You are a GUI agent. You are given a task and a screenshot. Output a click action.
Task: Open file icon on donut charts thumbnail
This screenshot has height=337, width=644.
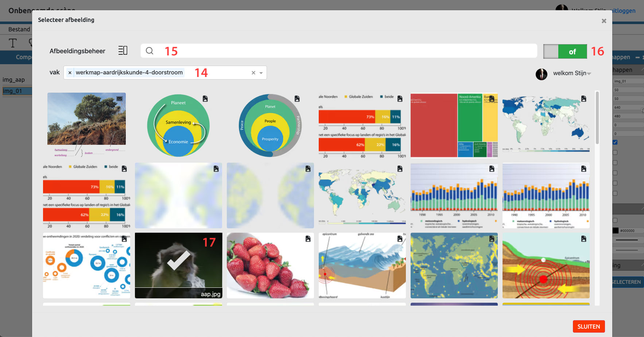tap(124, 239)
